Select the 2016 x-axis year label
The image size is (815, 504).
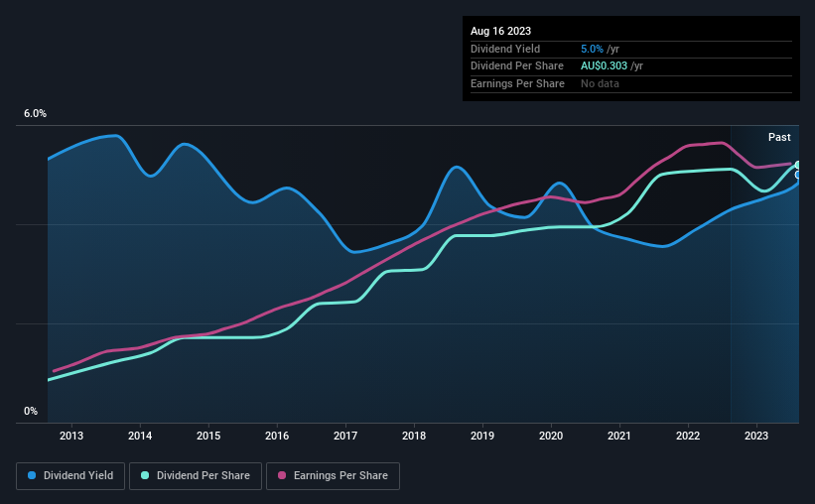277,436
